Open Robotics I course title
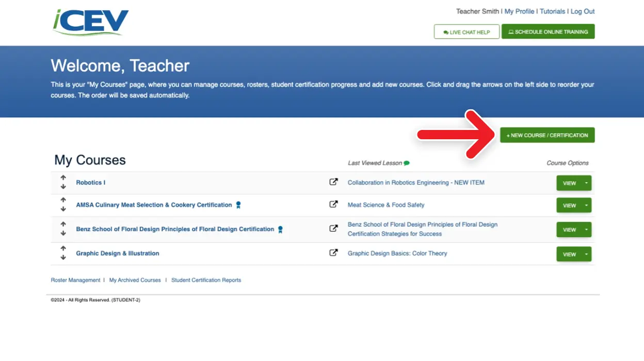Image resolution: width=644 pixels, height=361 pixels. pos(91,183)
